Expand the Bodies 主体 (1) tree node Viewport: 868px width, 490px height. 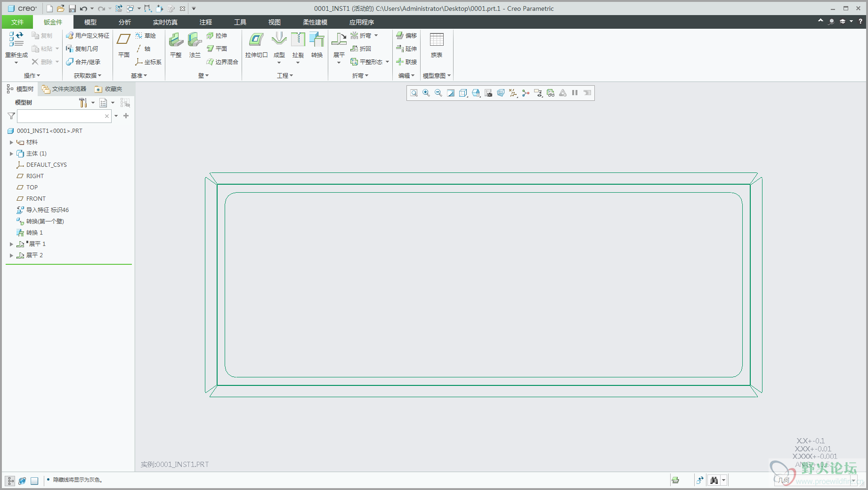pos(11,154)
